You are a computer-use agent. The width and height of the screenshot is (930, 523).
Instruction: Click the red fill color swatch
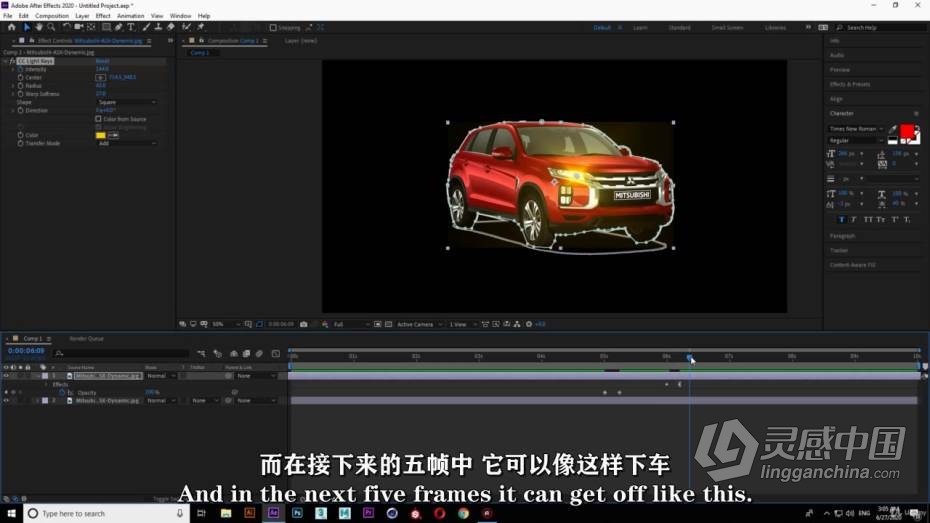[907, 130]
